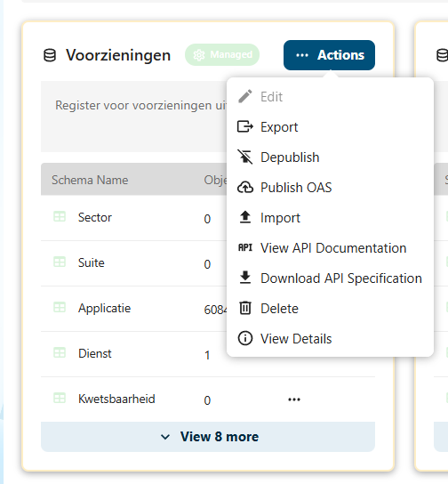Click the Suite schema name

(92, 262)
